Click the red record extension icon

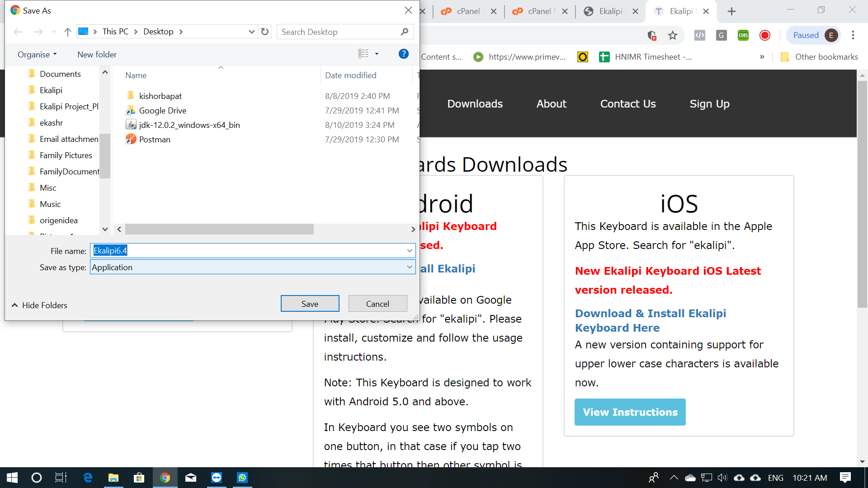coord(764,35)
